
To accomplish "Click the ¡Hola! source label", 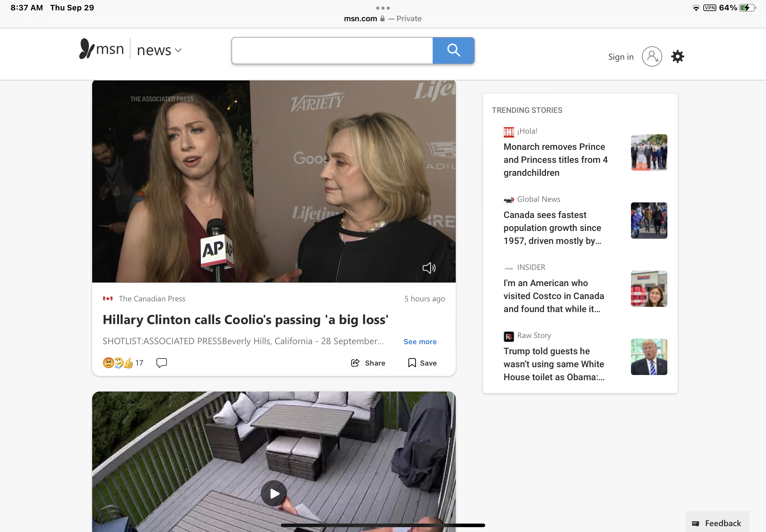I will coord(527,131).
